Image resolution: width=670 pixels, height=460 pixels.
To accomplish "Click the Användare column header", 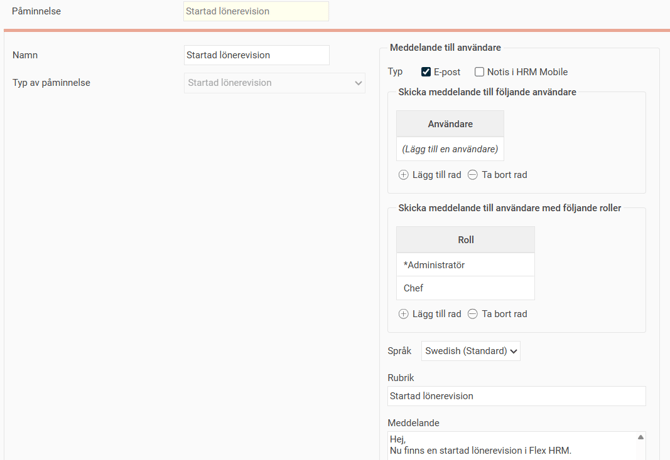I will click(450, 124).
